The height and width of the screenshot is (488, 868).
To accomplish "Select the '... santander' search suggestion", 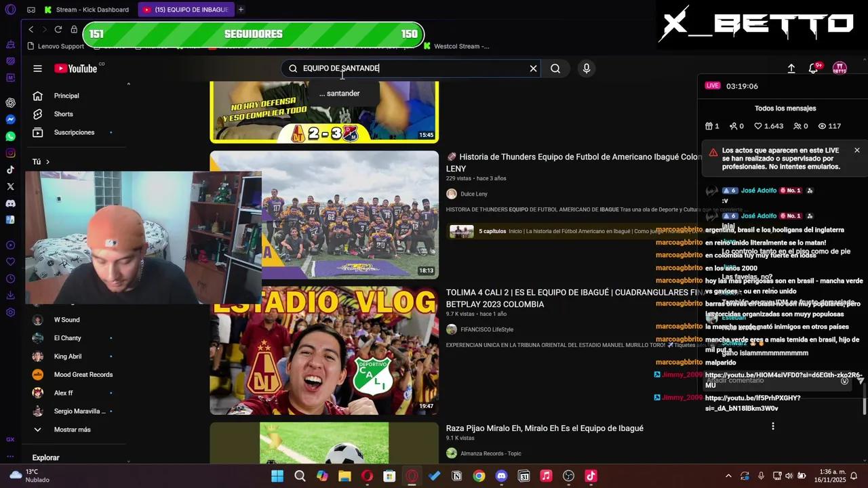I will click(x=340, y=94).
